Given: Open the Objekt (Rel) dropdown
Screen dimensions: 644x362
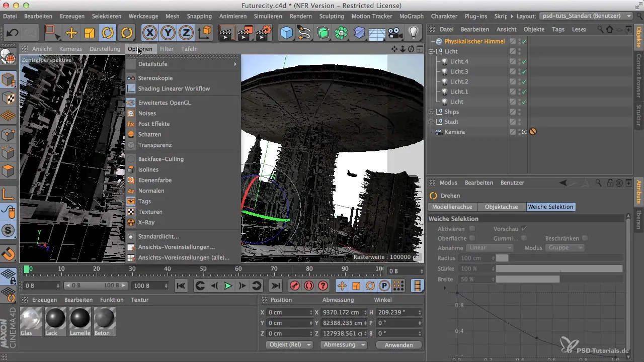Looking at the screenshot, I should [x=289, y=345].
